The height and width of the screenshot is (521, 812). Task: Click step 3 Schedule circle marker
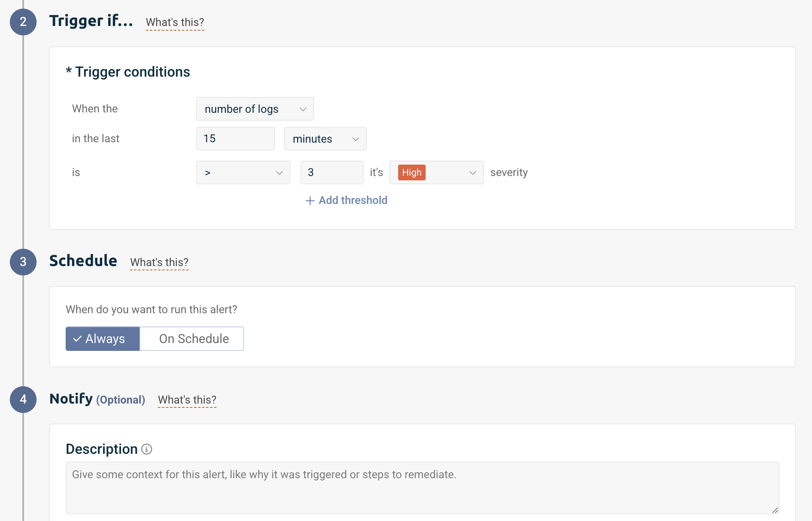(x=23, y=262)
